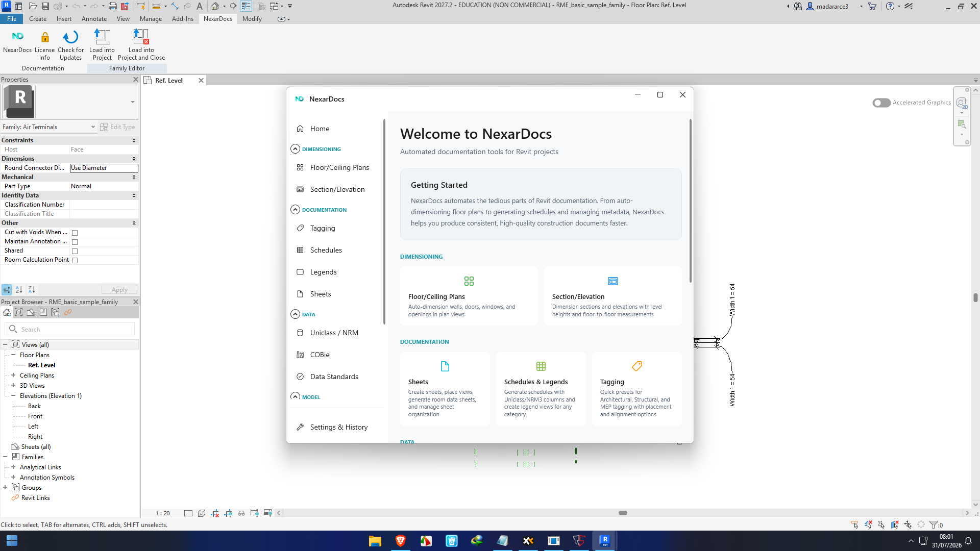Expand the 3D Views tree node
The width and height of the screenshot is (980, 551).
tap(13, 386)
